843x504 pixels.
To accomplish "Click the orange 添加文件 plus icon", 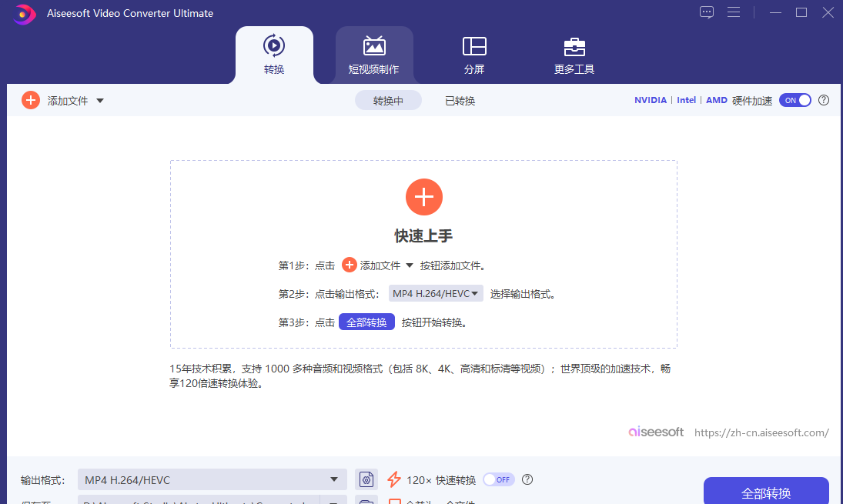I will point(30,100).
